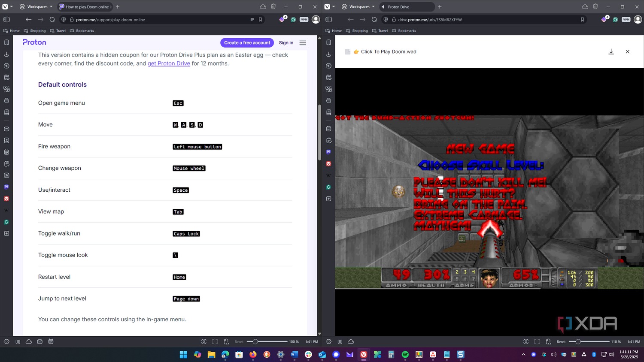Screen dimensions: 644x362
Task: Go to Proton homepage via logo
Action: click(x=34, y=42)
